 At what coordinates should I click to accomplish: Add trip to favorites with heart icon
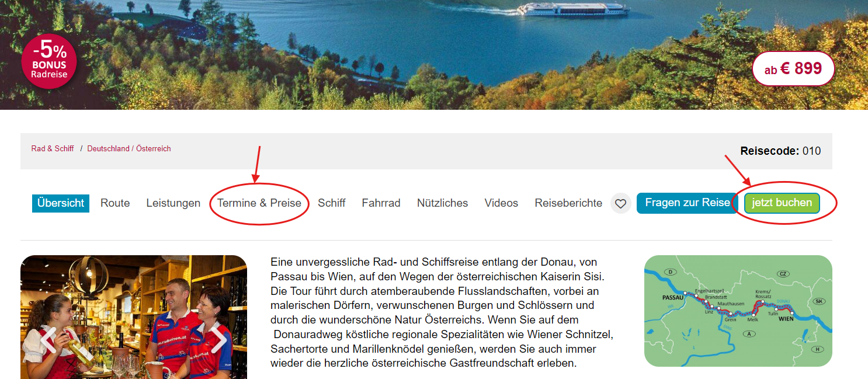[x=621, y=203]
